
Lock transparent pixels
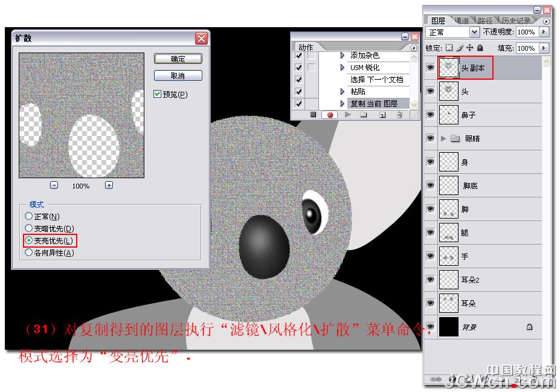[449, 48]
